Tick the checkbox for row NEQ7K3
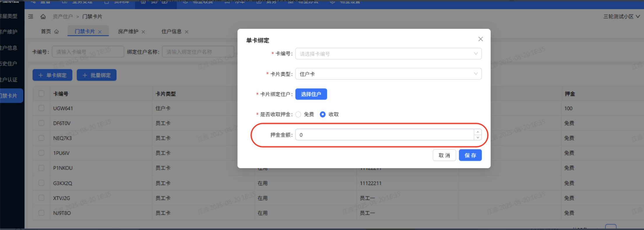The width and height of the screenshot is (644, 230). coord(41,138)
